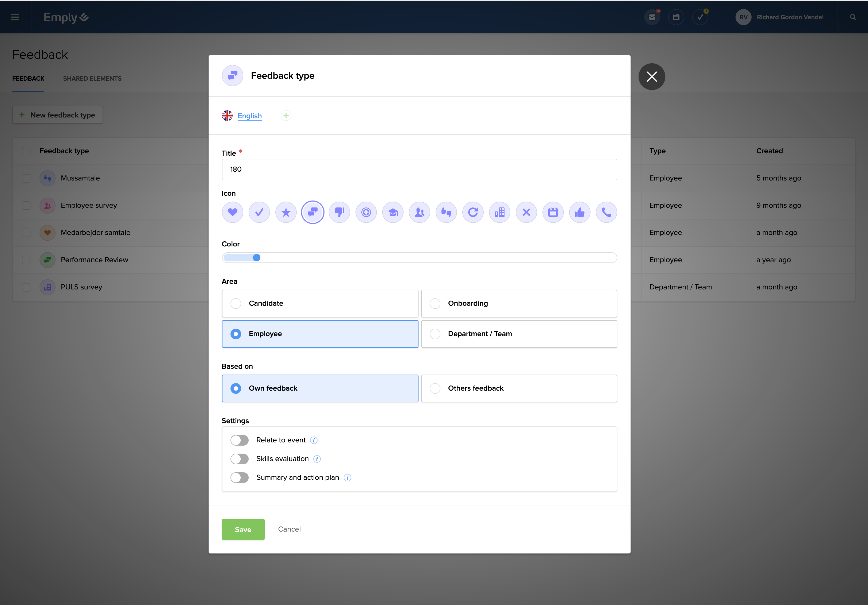Click the Cancel link
Viewport: 868px width, 605px height.
coord(289,529)
